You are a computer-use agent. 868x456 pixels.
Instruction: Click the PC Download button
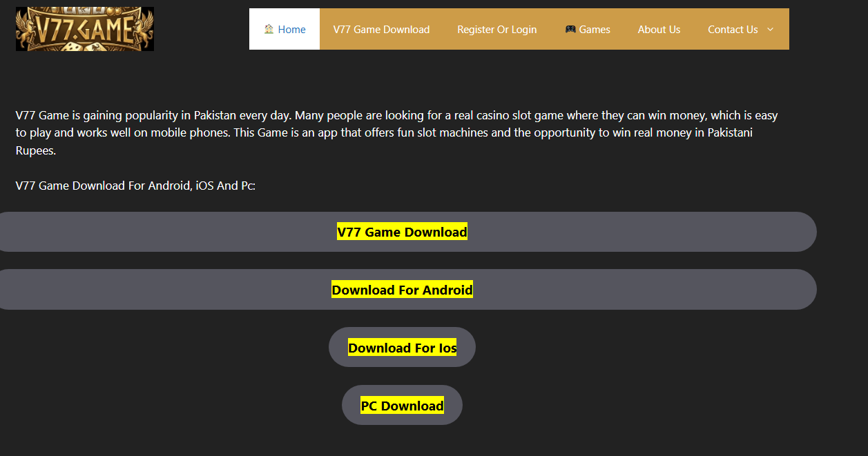click(402, 406)
